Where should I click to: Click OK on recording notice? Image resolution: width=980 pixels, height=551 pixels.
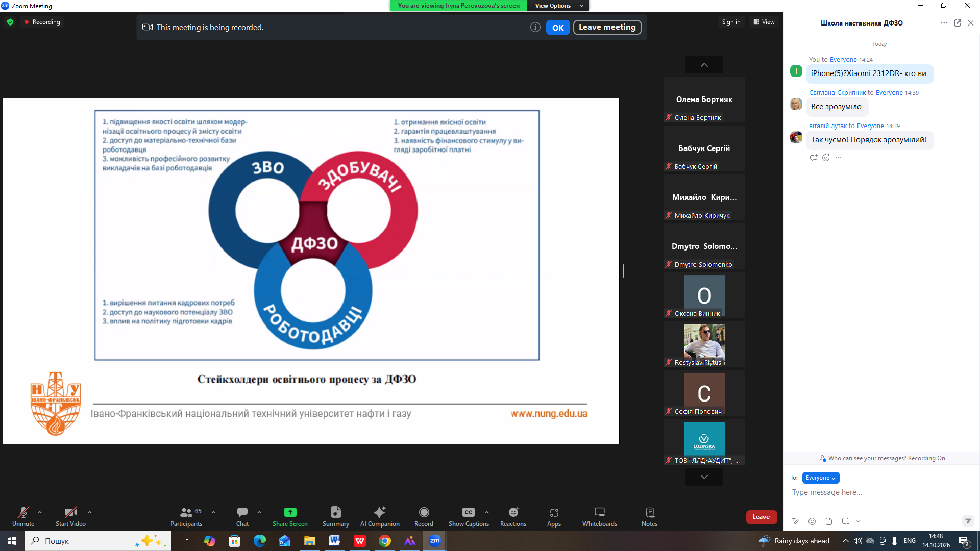[x=558, y=28]
